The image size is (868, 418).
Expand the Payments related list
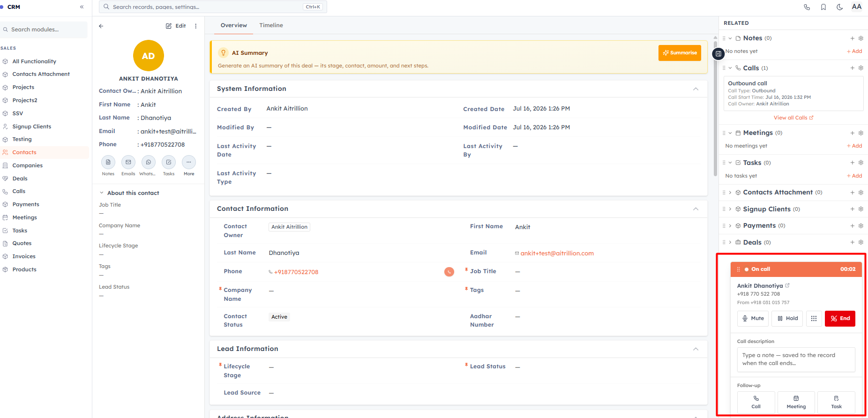click(730, 226)
